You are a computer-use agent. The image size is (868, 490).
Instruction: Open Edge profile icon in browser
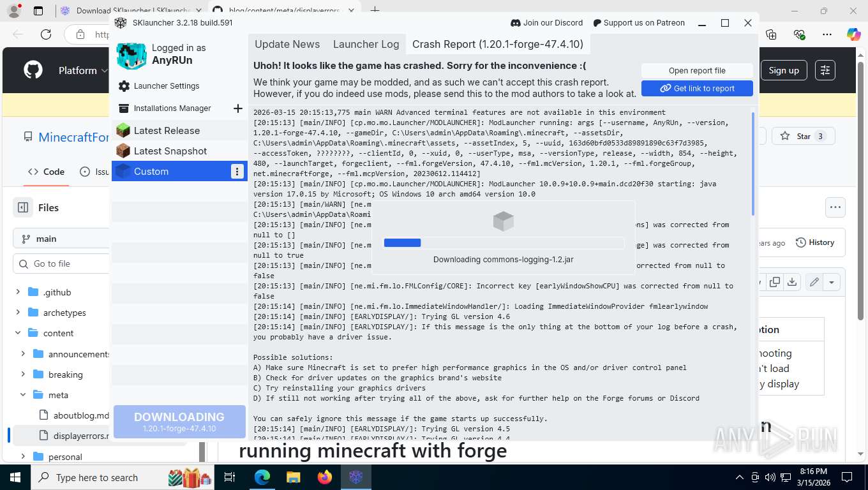pos(14,11)
